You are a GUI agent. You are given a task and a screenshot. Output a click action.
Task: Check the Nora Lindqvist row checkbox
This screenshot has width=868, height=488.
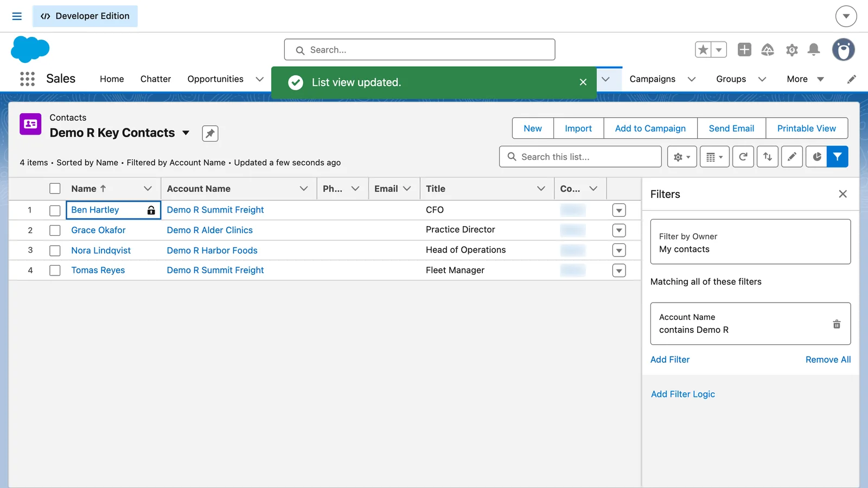tap(55, 251)
